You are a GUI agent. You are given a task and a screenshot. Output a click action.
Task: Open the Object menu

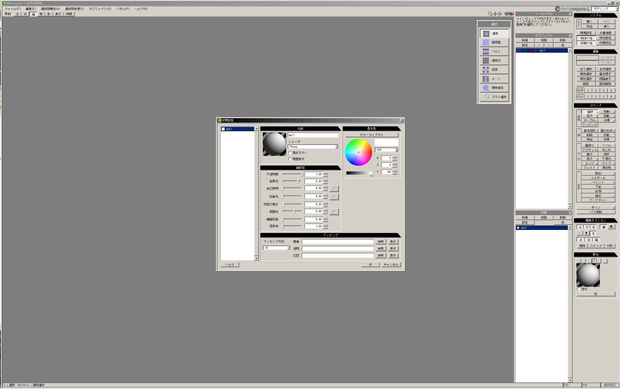100,9
